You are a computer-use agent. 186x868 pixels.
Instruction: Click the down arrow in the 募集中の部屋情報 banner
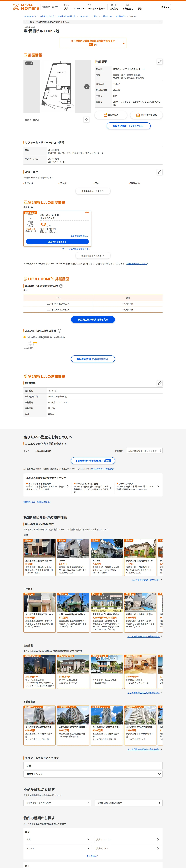point(124,43)
